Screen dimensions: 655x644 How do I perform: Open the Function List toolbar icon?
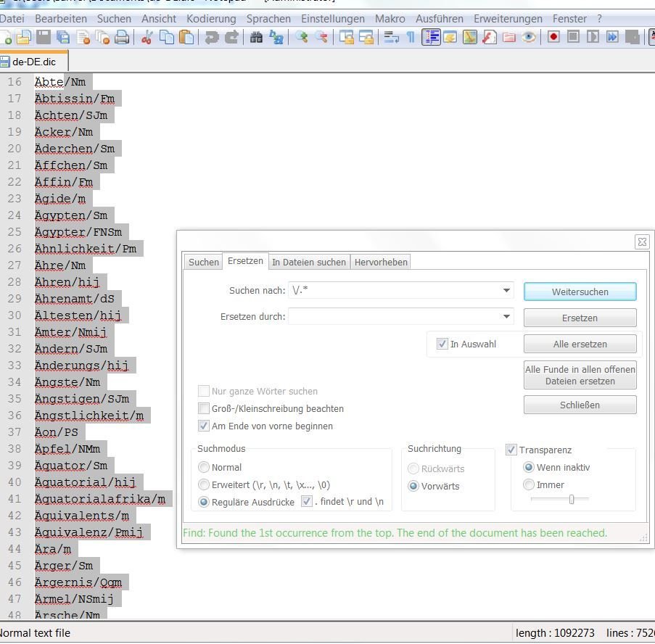pyautogui.click(x=489, y=38)
